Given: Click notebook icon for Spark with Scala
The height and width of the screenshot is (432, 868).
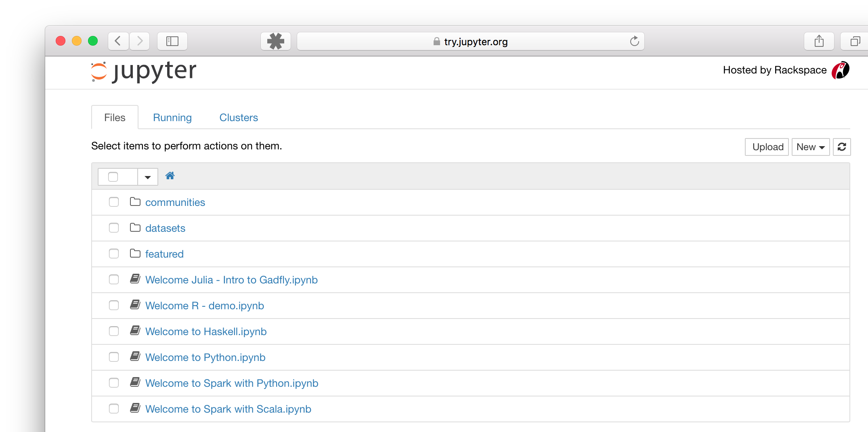Looking at the screenshot, I should point(135,408).
